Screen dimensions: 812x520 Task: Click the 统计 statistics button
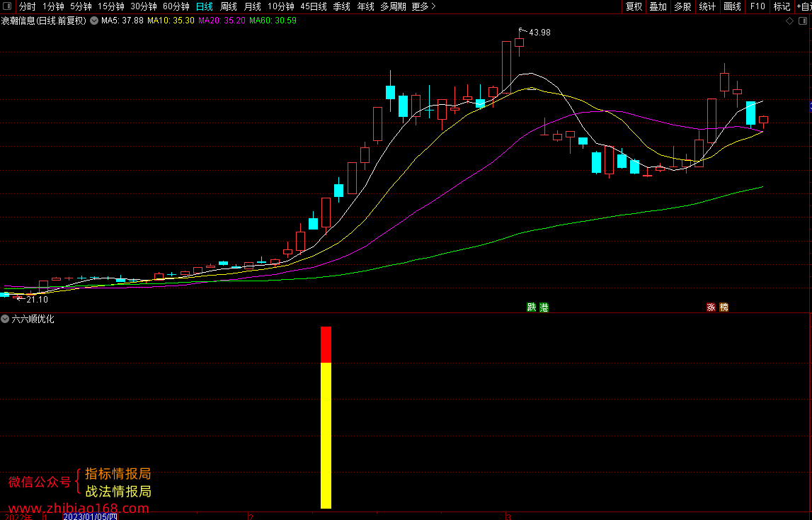click(707, 6)
